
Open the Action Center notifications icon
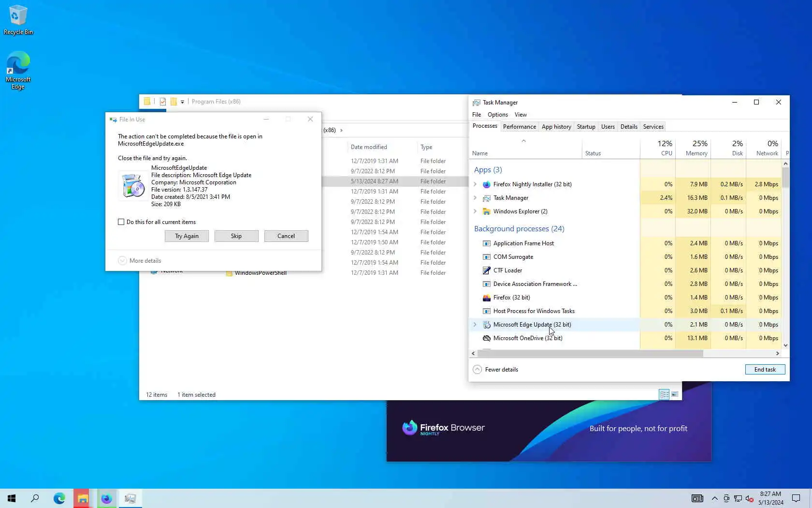pos(796,498)
